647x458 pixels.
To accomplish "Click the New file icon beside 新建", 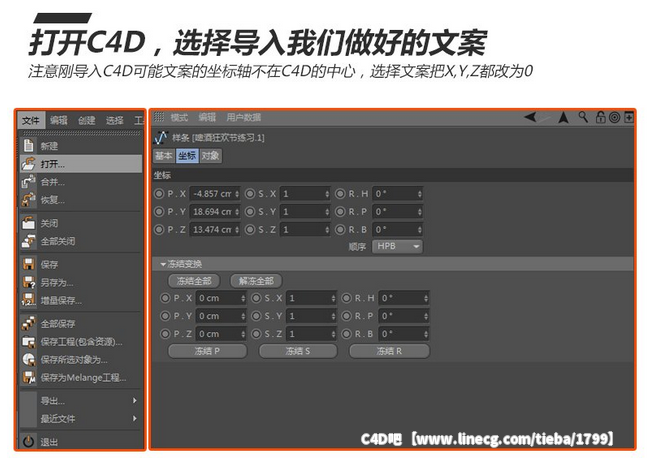I will [28, 145].
